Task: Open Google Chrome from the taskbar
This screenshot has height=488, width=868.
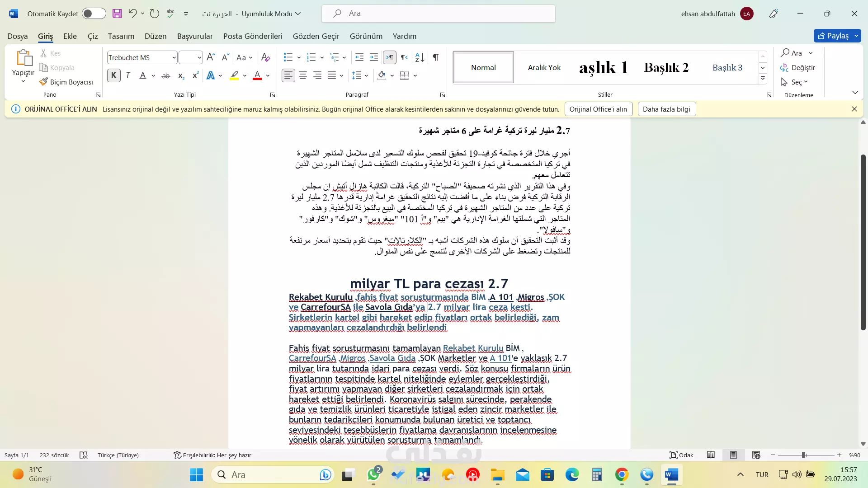Action: (x=622, y=474)
